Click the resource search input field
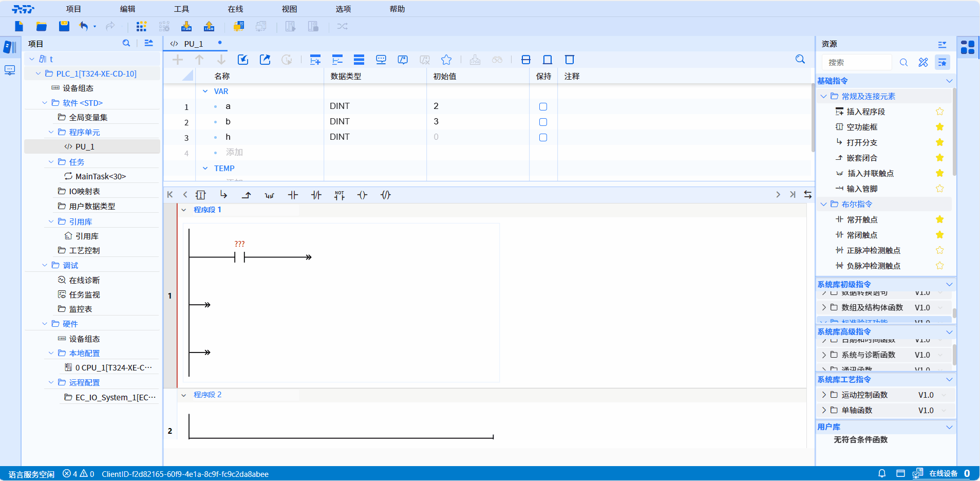This screenshot has width=980, height=481. (x=857, y=62)
